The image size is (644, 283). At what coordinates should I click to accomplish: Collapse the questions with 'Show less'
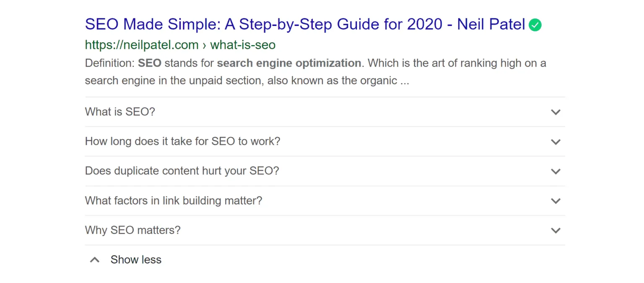click(136, 259)
